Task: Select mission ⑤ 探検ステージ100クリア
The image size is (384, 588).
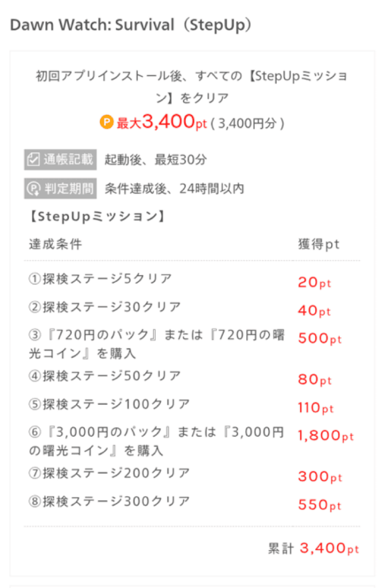Action: click(x=109, y=404)
